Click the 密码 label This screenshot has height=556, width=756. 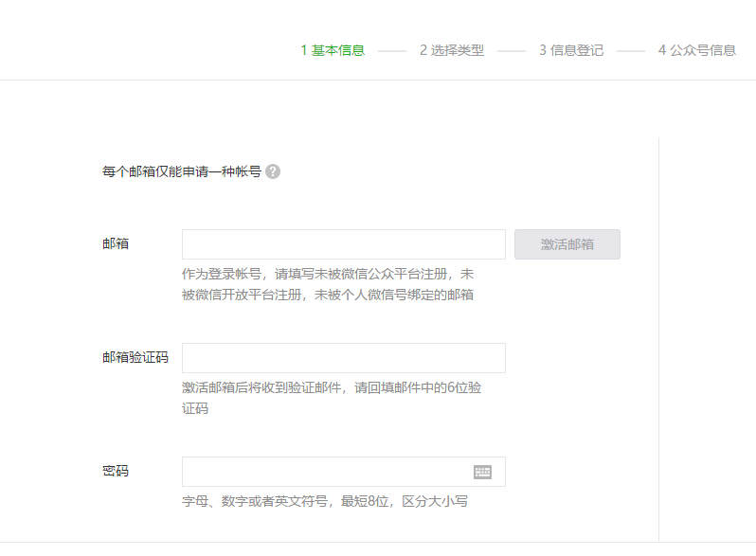116,471
